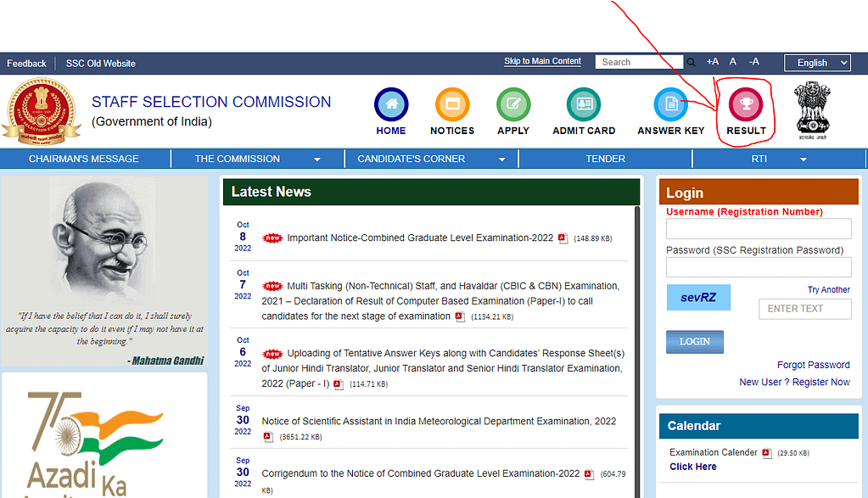Open the English language dropdown
Screen dimensions: 868x498
click(817, 63)
